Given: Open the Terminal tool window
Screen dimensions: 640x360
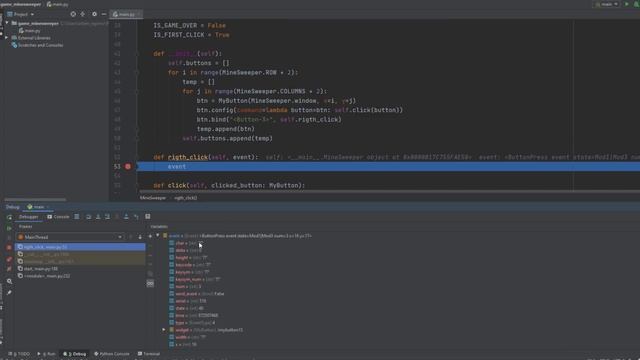Looking at the screenshot, I should click(x=149, y=354).
